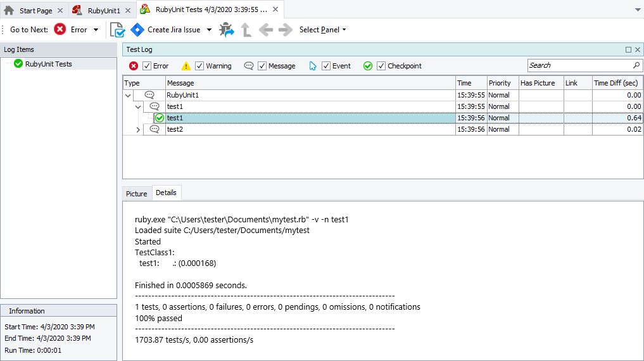The width and height of the screenshot is (644, 361).
Task: Click the log verification checklist icon
Action: (x=117, y=30)
